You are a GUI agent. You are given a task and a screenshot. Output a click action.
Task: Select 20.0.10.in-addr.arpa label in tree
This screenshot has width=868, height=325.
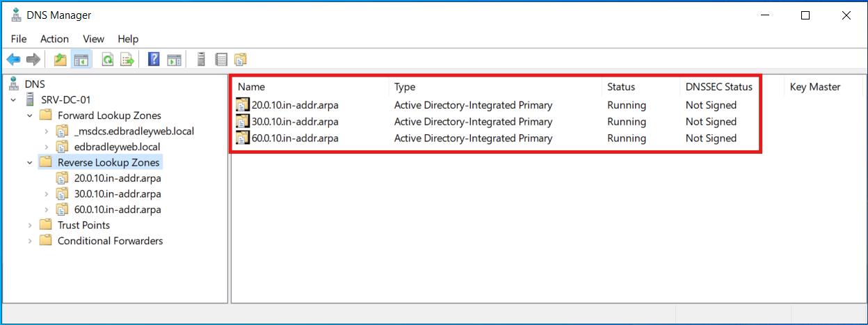click(x=118, y=178)
